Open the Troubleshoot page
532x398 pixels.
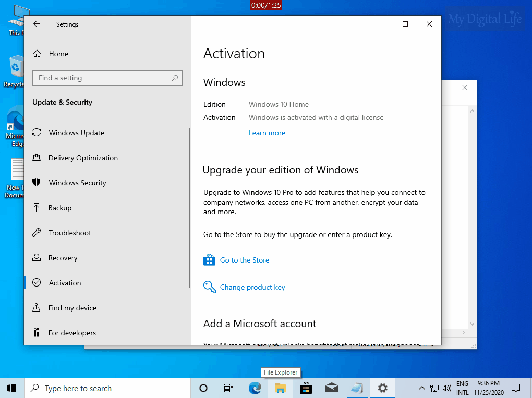pos(62,233)
